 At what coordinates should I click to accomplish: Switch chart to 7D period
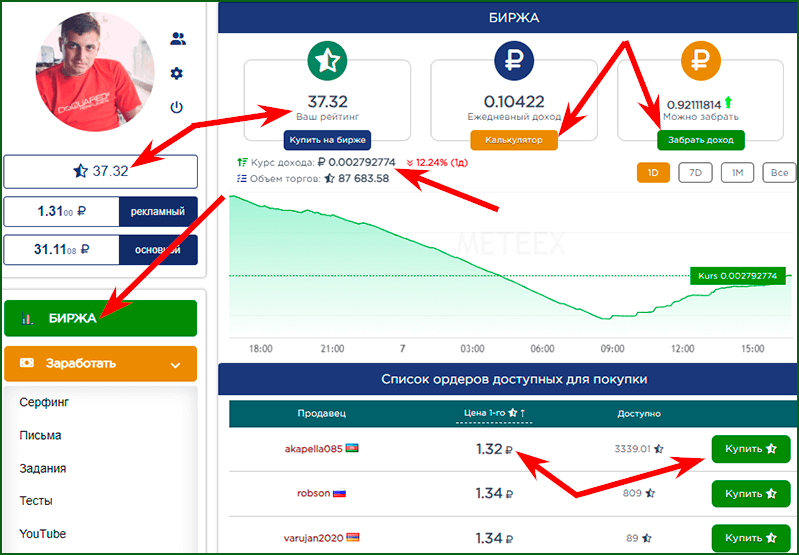695,173
